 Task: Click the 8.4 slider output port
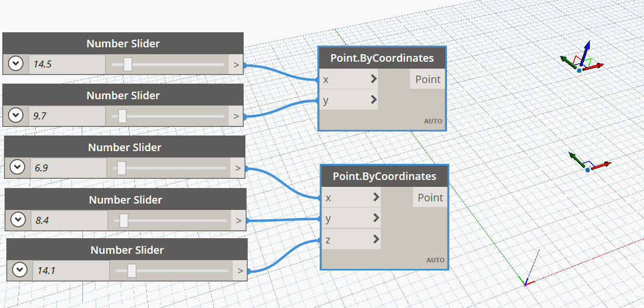pyautogui.click(x=238, y=220)
